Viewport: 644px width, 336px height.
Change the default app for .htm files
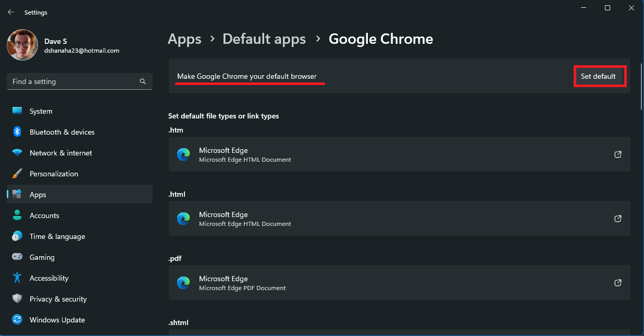[x=400, y=154]
